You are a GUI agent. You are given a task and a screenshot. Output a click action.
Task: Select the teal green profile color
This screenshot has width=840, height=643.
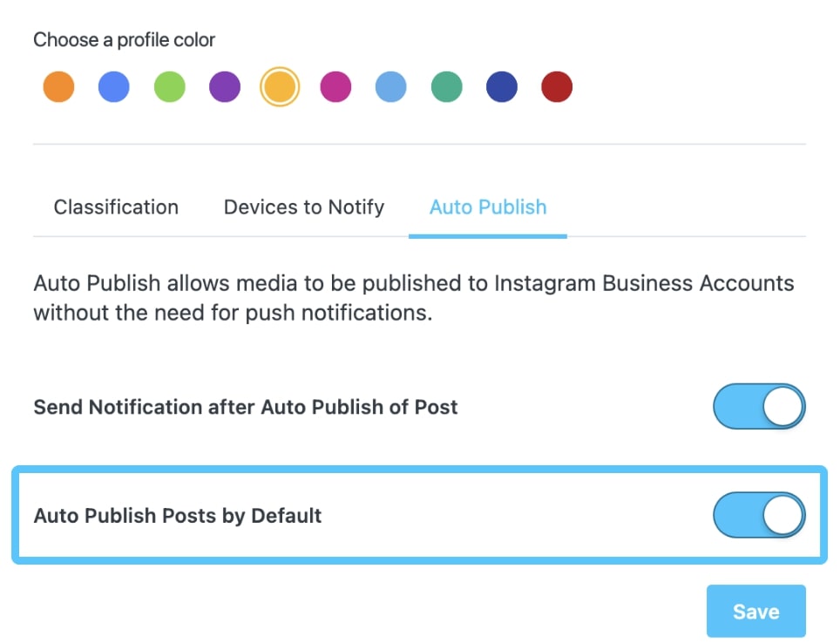point(446,87)
